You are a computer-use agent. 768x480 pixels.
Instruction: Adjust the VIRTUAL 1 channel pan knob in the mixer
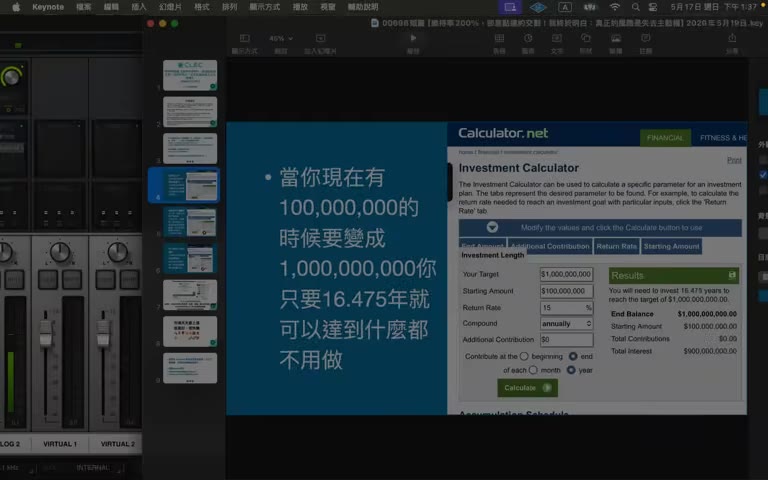point(60,253)
